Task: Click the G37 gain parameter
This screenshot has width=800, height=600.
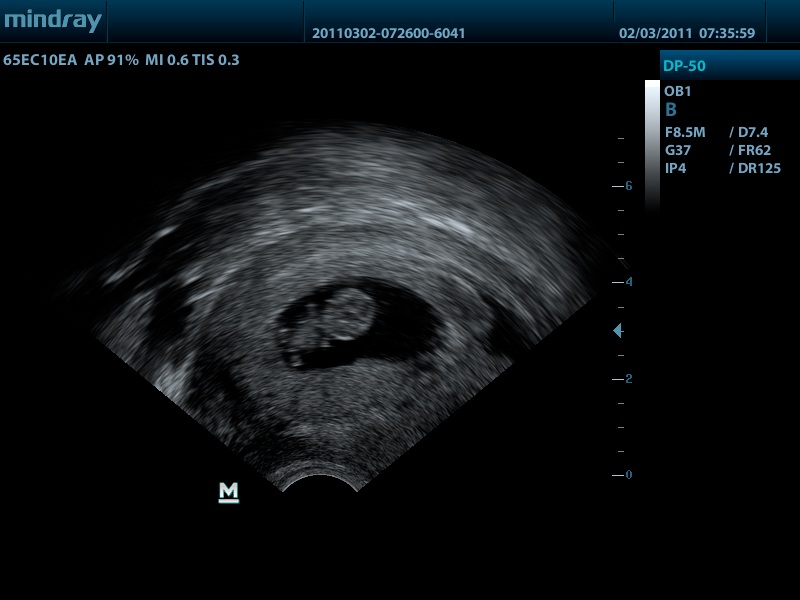Action: point(678,151)
